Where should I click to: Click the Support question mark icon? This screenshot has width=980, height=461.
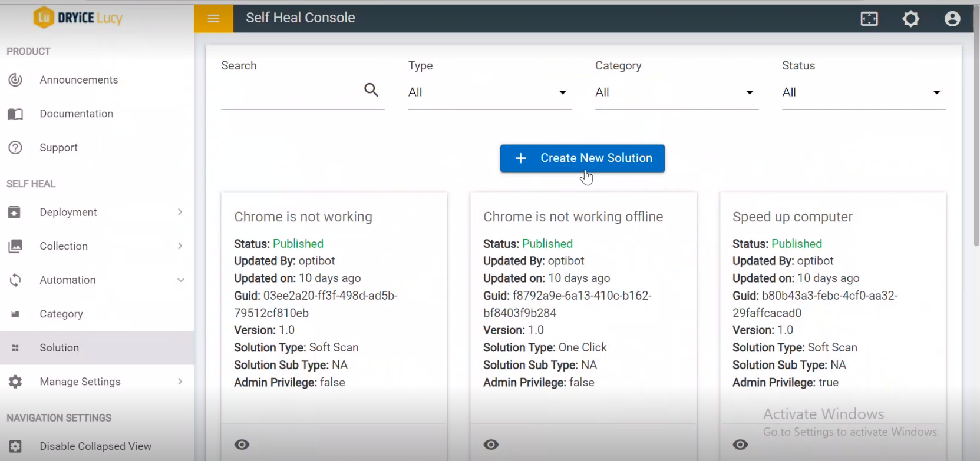[x=15, y=148]
